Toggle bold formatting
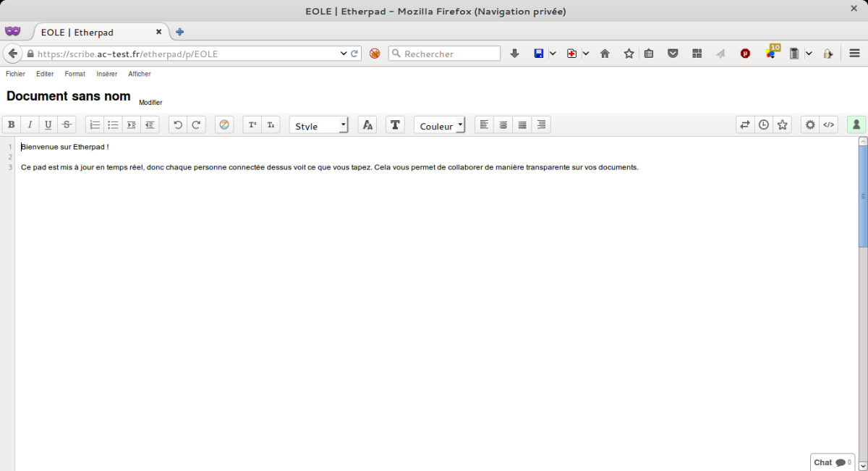Viewport: 868px width, 471px height. (x=11, y=124)
